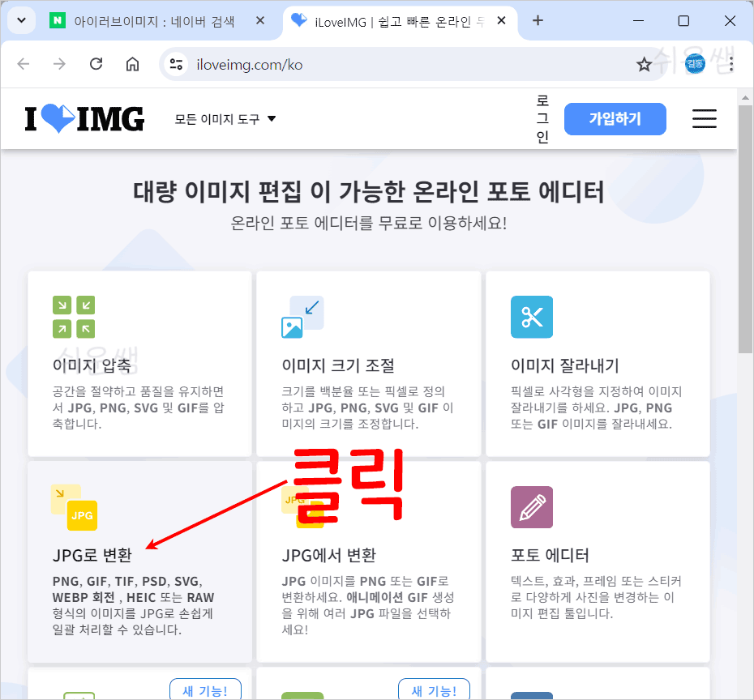Expand the browser tab search chevron
Image resolution: width=754 pixels, height=700 pixels.
tap(21, 19)
